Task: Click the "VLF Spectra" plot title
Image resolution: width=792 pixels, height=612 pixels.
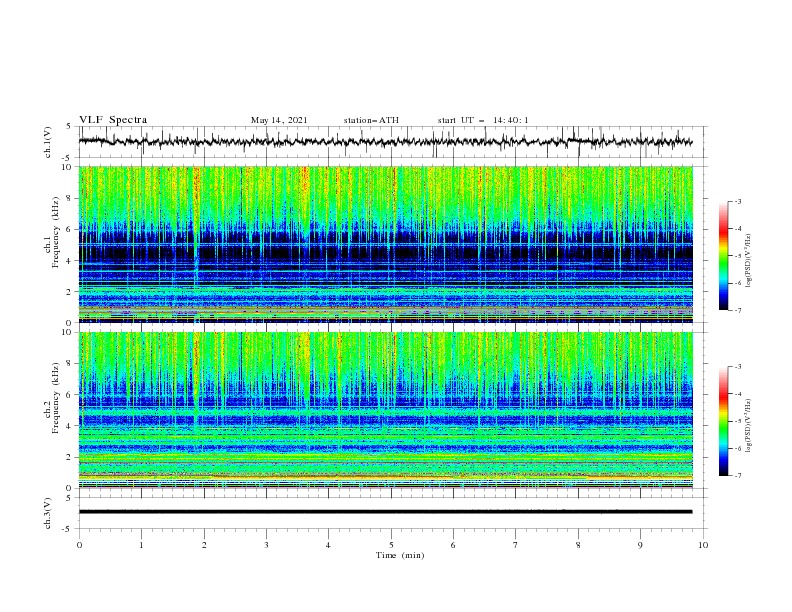Action: pos(113,120)
